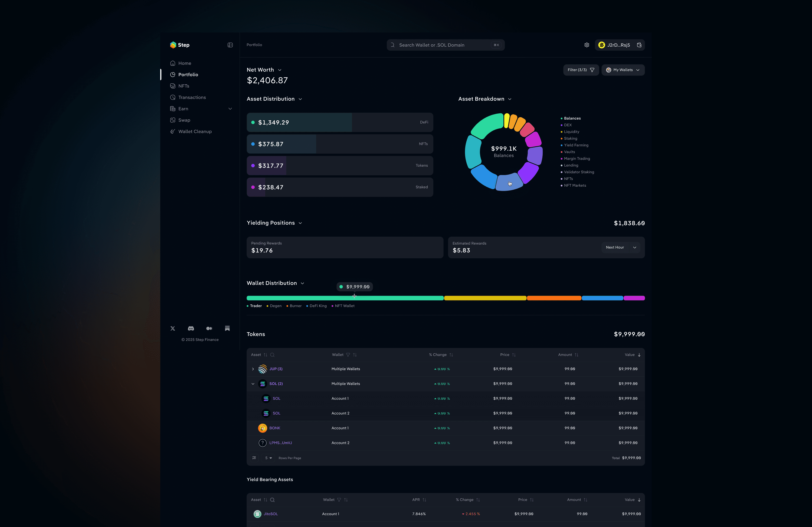Open the X (Twitter) link icon

point(173,328)
